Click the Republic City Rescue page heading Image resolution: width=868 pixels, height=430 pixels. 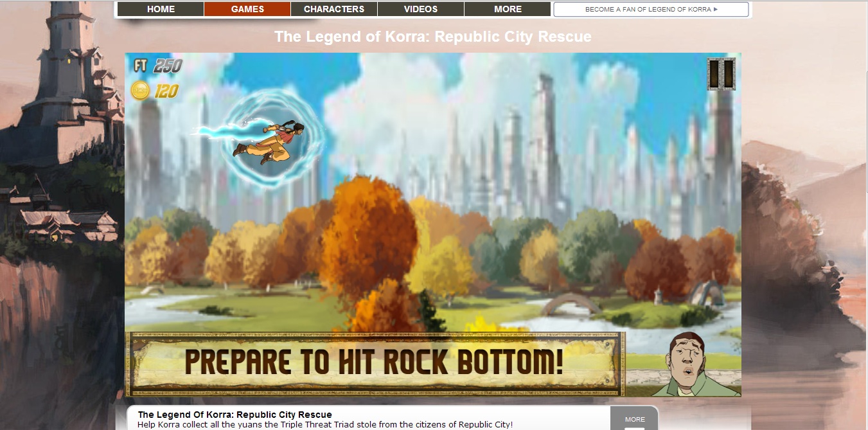(x=433, y=37)
